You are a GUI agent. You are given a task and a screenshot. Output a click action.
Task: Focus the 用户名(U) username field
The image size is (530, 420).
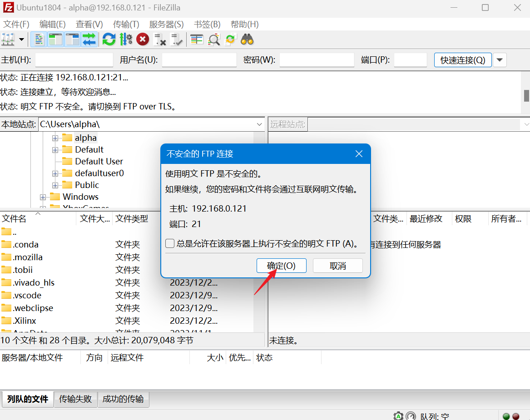point(199,60)
